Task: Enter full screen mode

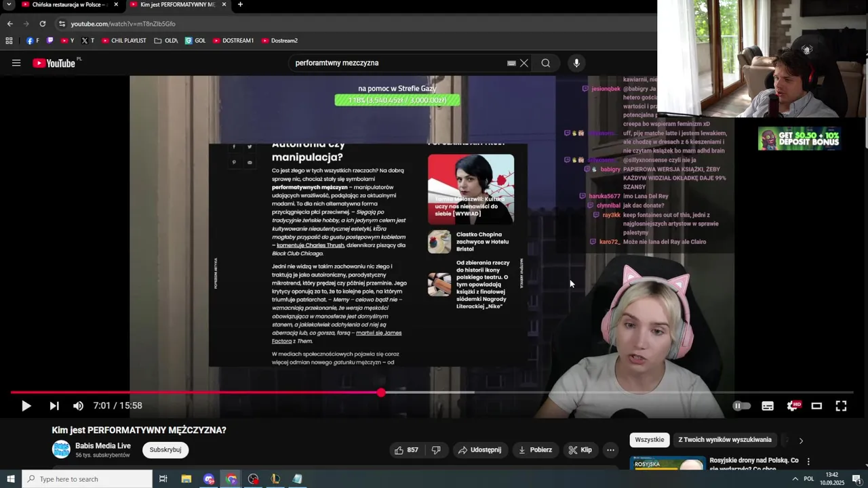Action: pyautogui.click(x=841, y=406)
